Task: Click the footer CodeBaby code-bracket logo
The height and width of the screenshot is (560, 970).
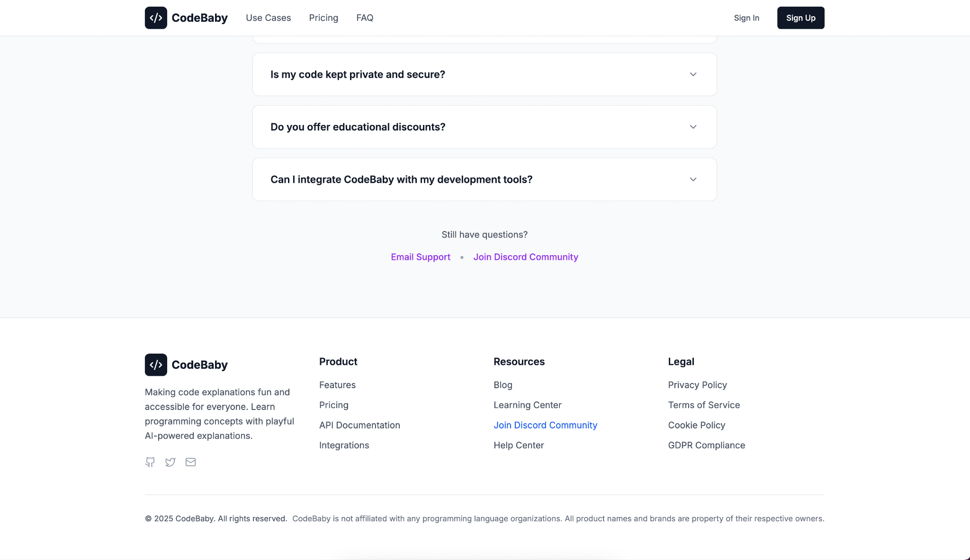Action: click(x=156, y=365)
